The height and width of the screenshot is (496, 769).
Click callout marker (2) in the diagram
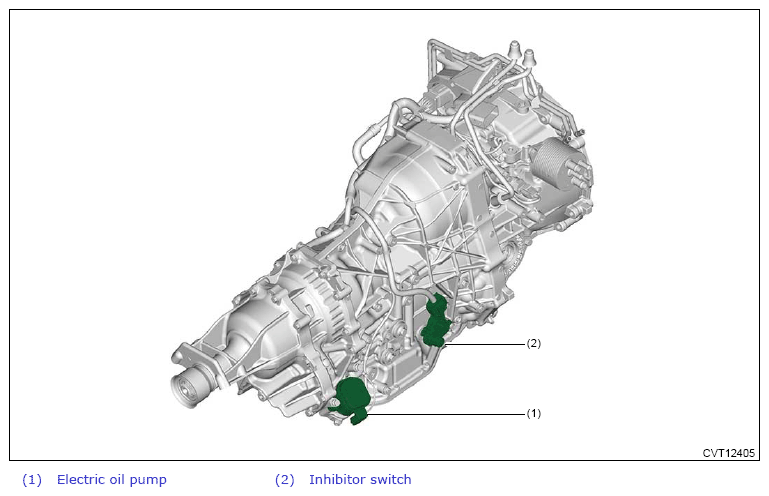(533, 343)
